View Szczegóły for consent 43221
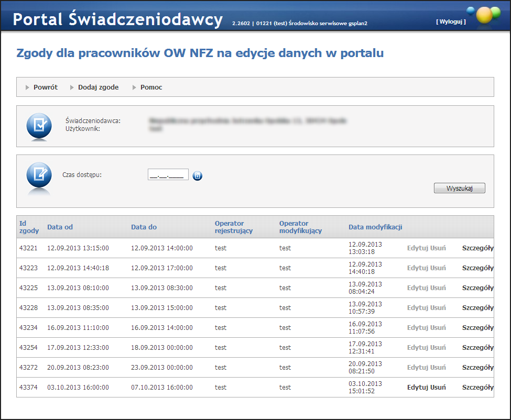Viewport: 511px width, 420px height. pos(477,248)
